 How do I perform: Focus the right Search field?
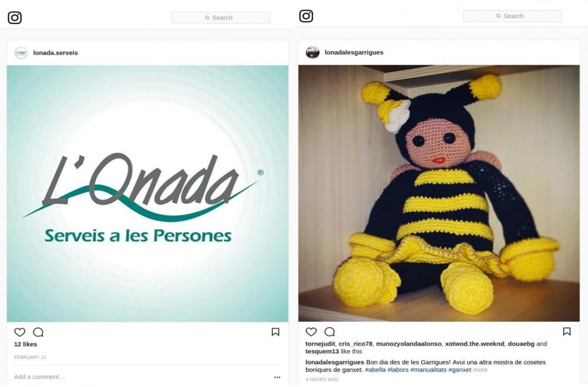(x=512, y=16)
